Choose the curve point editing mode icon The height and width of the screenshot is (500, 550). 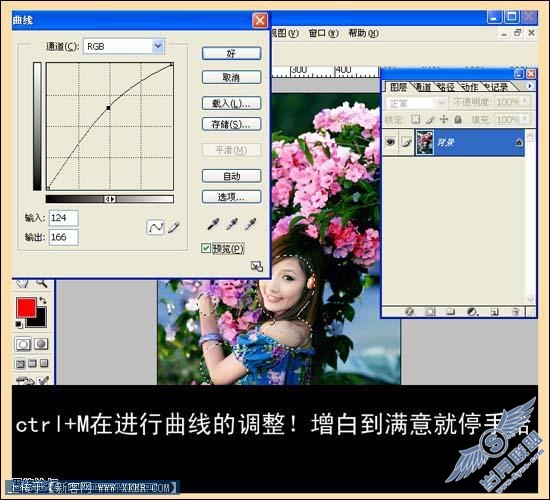(x=155, y=227)
